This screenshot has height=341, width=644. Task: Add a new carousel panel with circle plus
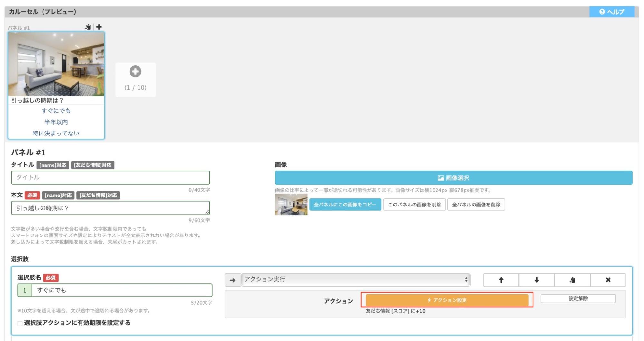click(x=135, y=72)
